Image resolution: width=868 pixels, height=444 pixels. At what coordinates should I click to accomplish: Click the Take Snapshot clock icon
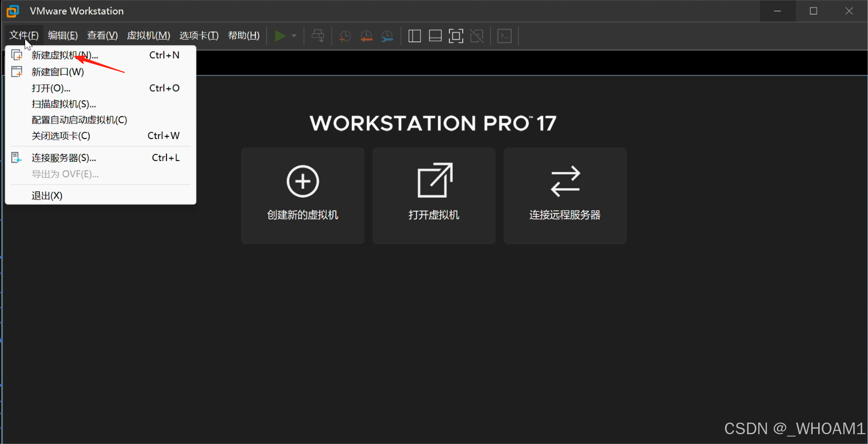[x=345, y=36]
